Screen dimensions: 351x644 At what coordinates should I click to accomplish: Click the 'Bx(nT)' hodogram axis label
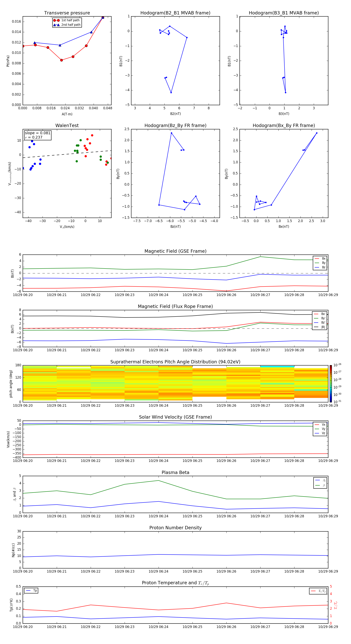click(x=284, y=227)
